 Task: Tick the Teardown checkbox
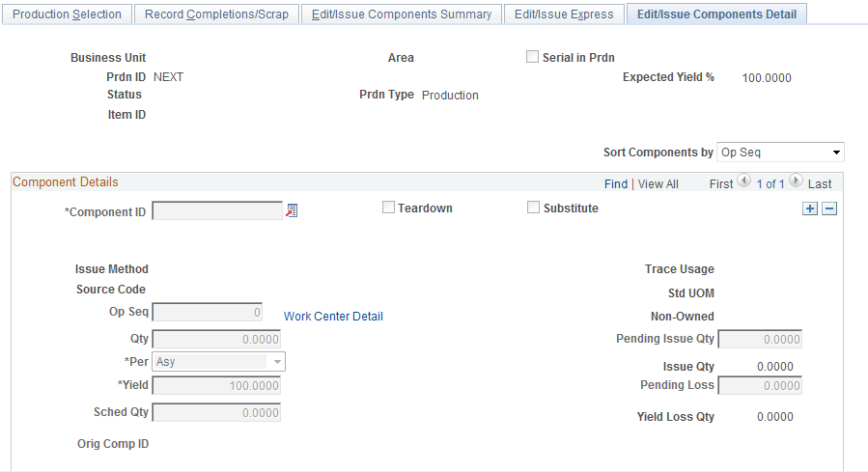[388, 207]
